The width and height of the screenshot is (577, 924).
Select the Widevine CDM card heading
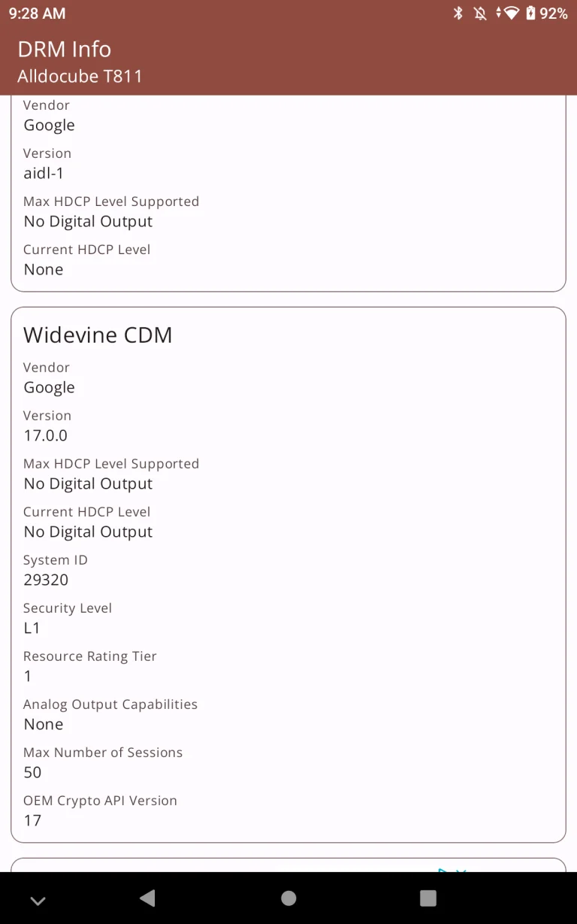98,335
